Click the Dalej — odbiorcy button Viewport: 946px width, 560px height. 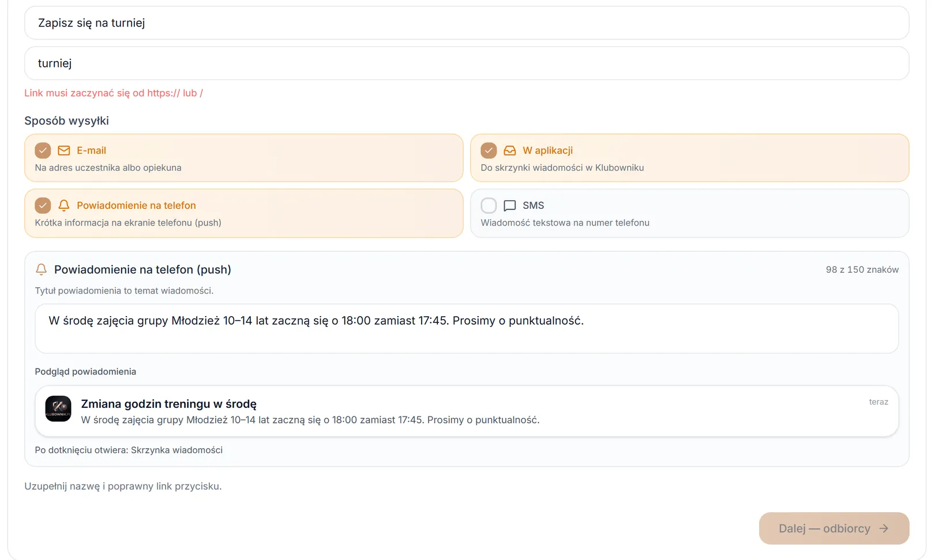[x=834, y=528]
